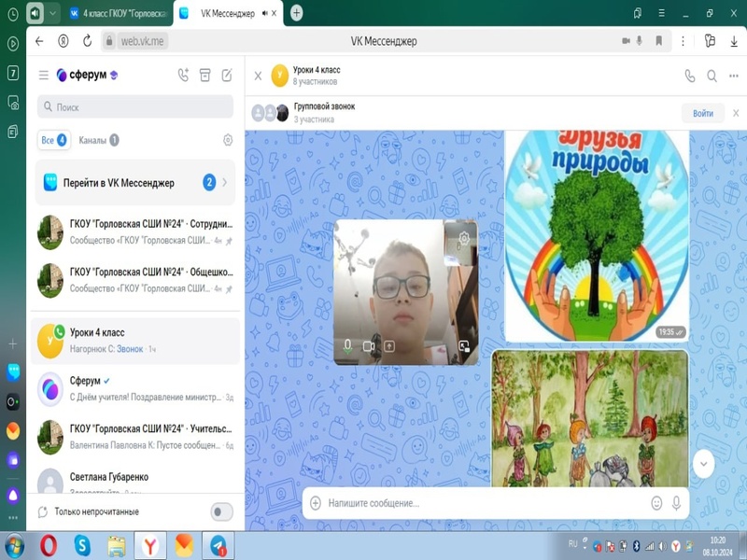Launch Opera from the taskbar
This screenshot has height=560, width=747.
(x=49, y=546)
